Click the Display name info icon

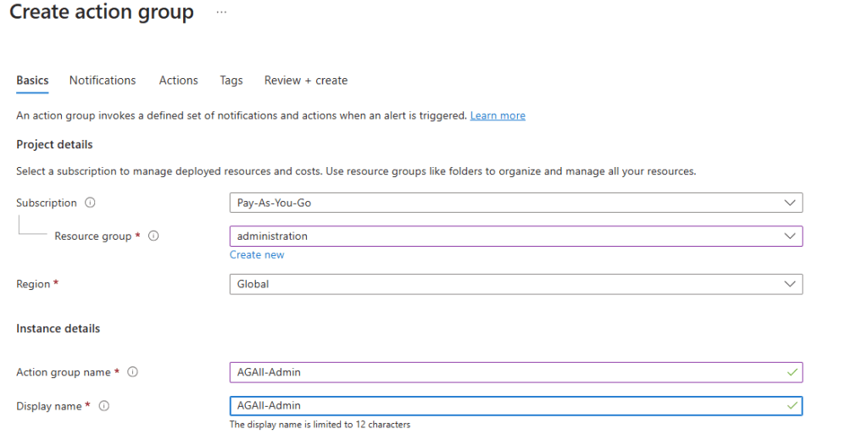pos(103,406)
